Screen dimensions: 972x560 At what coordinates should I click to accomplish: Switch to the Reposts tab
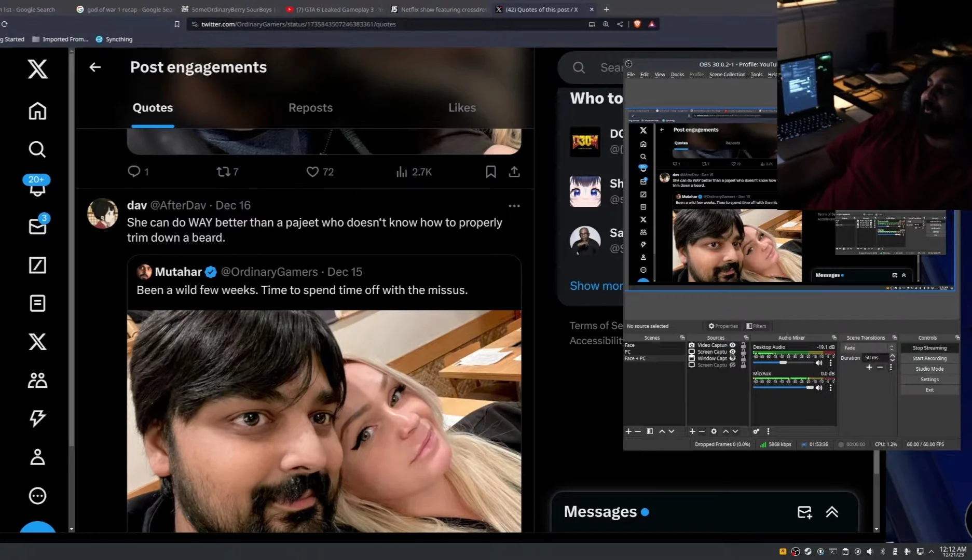tap(310, 108)
